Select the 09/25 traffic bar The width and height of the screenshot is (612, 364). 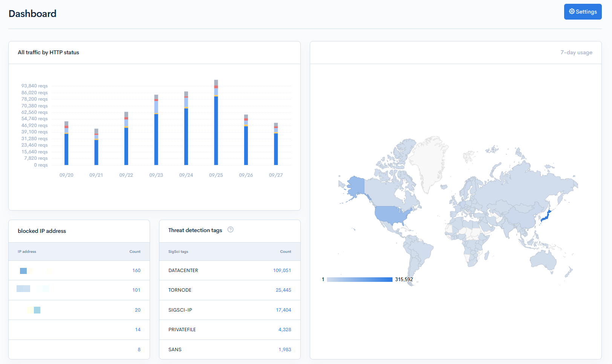(x=216, y=122)
